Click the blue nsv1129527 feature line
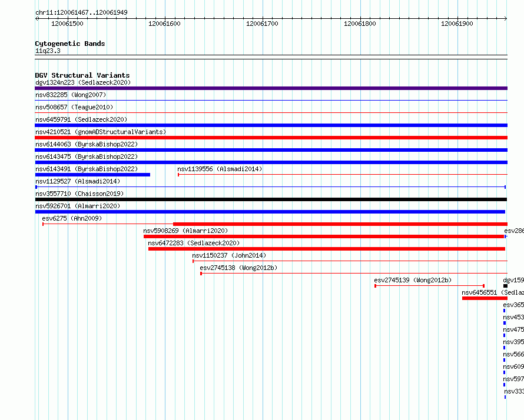Screen dimensions: 524x420 (x=271, y=187)
